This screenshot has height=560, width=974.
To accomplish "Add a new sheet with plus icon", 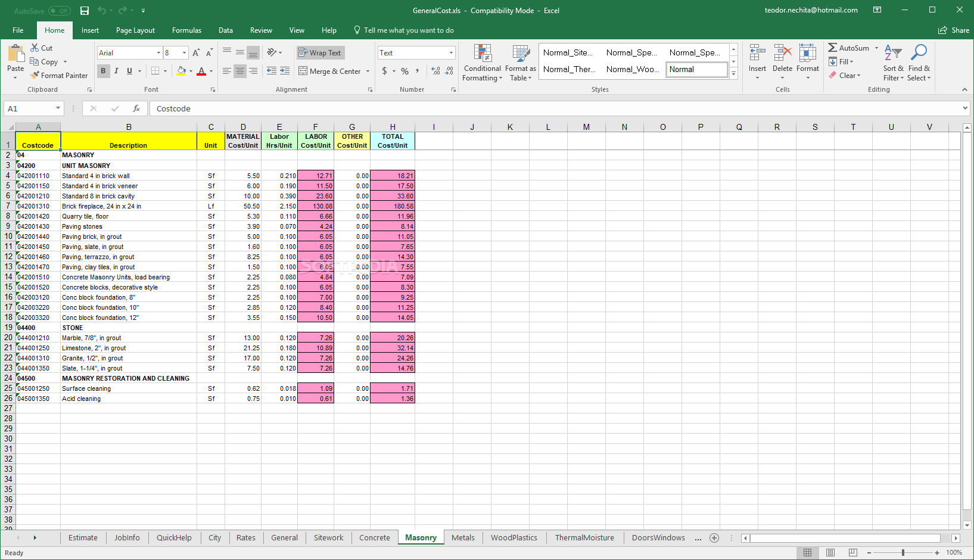I will pyautogui.click(x=714, y=538).
